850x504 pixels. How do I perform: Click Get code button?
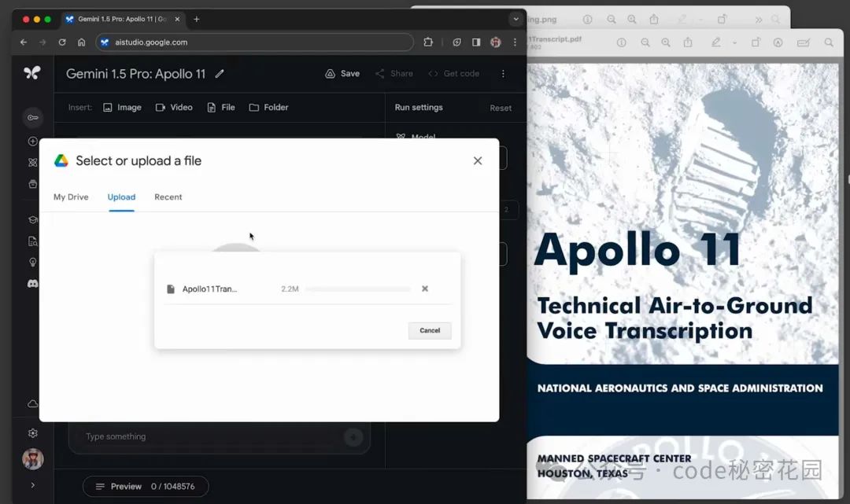click(x=454, y=74)
